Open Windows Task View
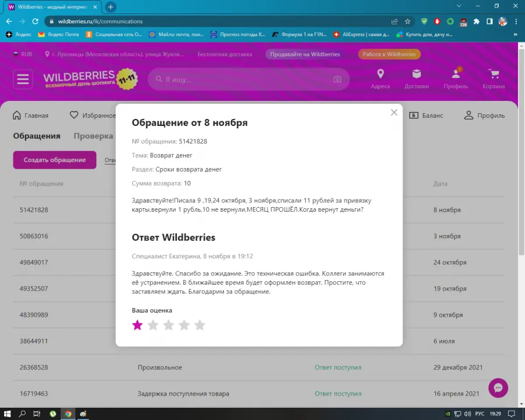 pos(37,414)
